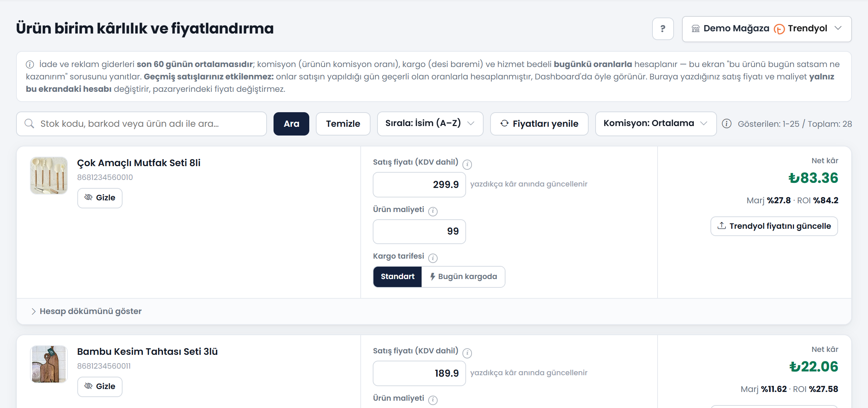Click Trendyol fiyatını güncelle button
Image resolution: width=868 pixels, height=408 pixels.
coord(774,226)
